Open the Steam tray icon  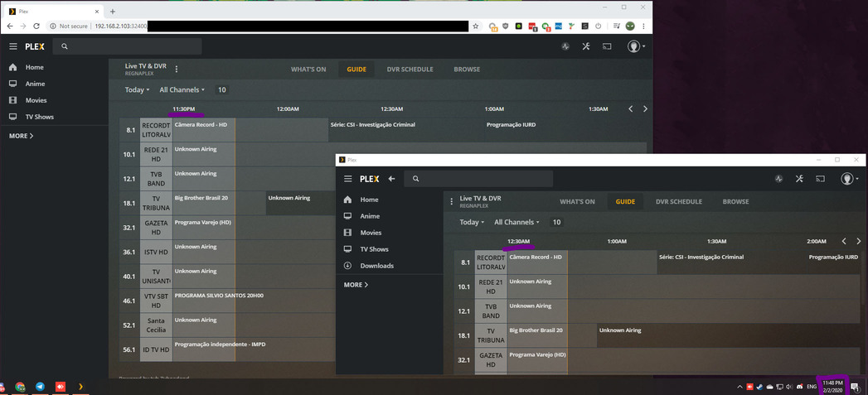pyautogui.click(x=760, y=387)
